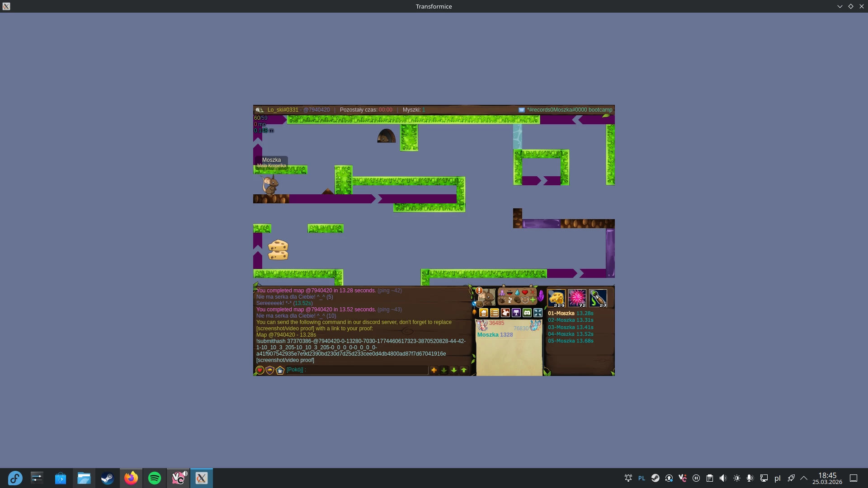Open the shop dress icon button
Viewport: 868px width, 488px height.
[505, 313]
